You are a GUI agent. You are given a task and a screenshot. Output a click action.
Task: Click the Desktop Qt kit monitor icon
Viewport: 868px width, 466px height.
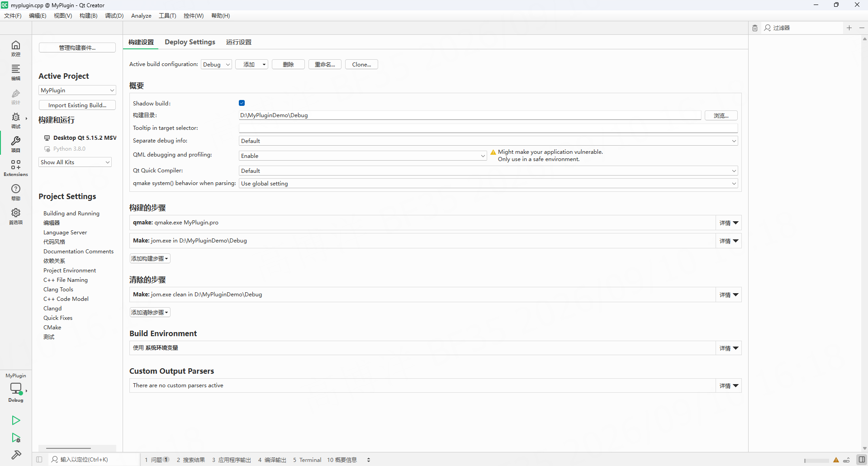[47, 138]
